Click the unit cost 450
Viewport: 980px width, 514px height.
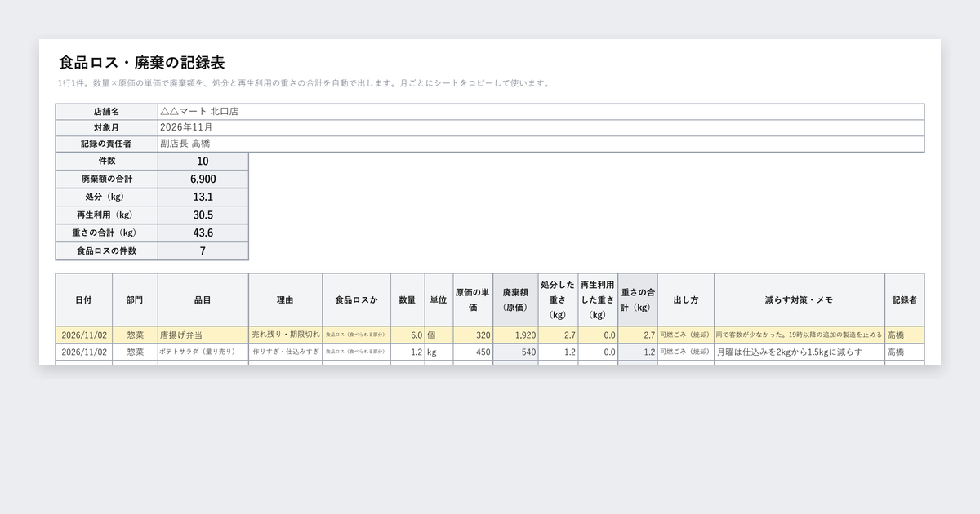pos(473,352)
